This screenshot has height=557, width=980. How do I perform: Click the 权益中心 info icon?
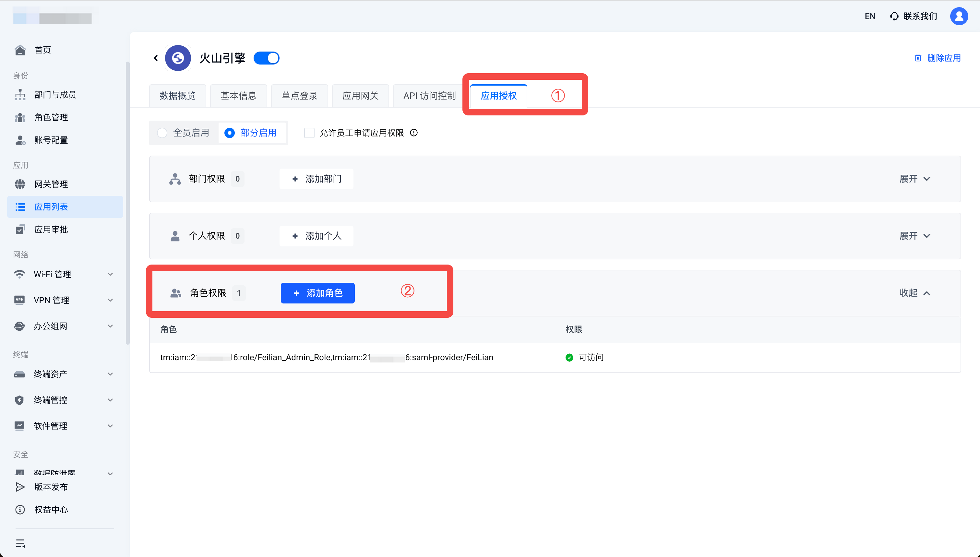[x=20, y=510]
